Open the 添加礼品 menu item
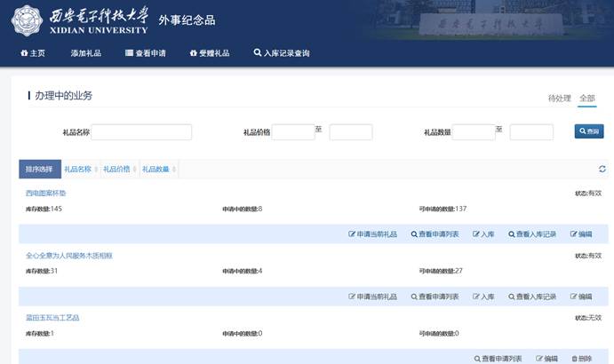 pyautogui.click(x=86, y=53)
